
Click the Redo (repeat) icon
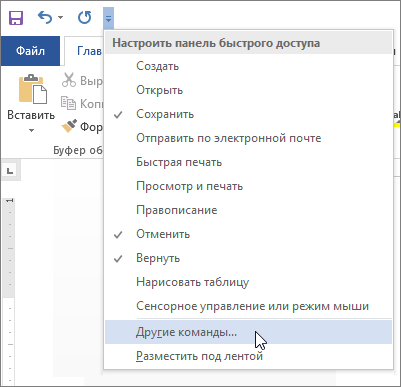tap(84, 17)
